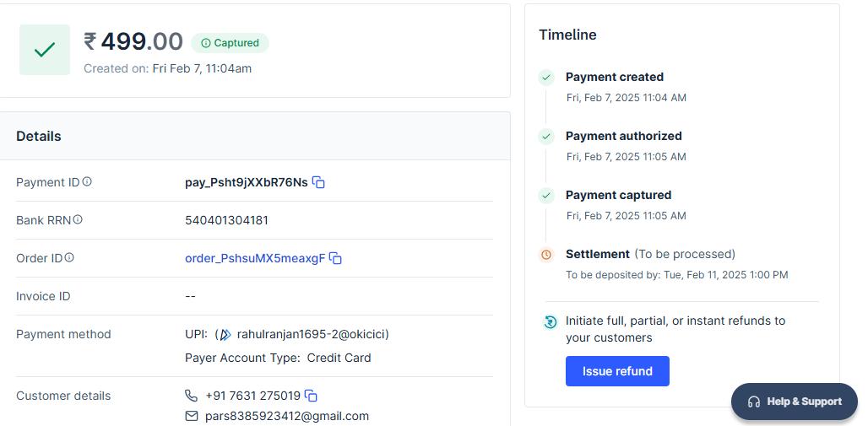Show the Bank RRN info tooltip
Image resolution: width=868 pixels, height=426 pixels.
(x=78, y=219)
